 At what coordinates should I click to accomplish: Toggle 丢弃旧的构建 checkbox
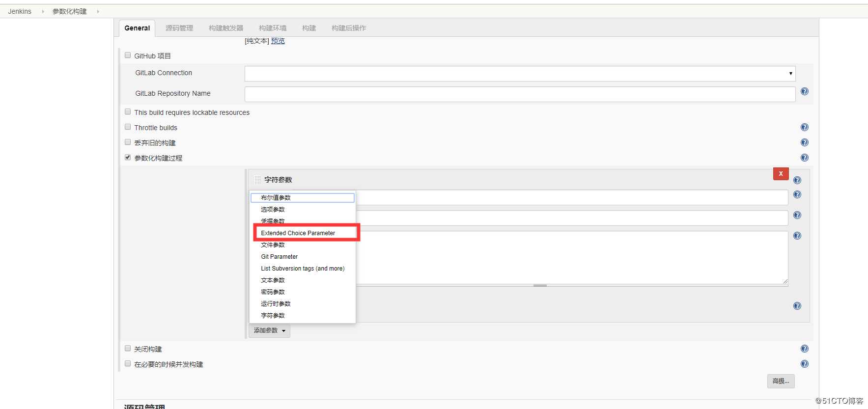coord(128,142)
